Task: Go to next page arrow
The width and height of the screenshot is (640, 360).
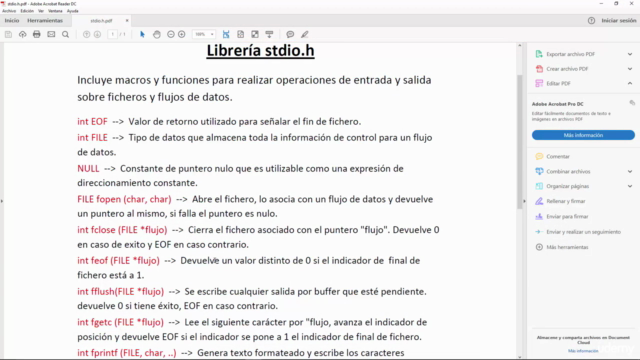Action: [x=97, y=35]
